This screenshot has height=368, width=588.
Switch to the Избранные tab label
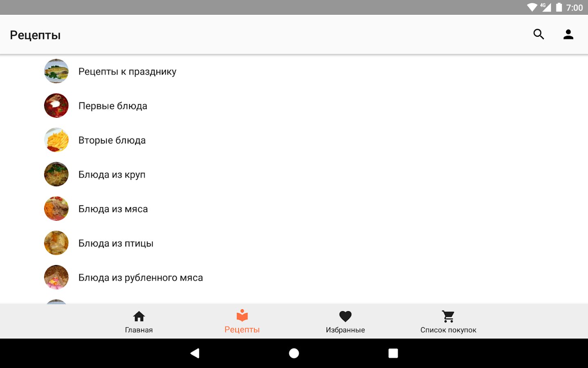click(345, 330)
